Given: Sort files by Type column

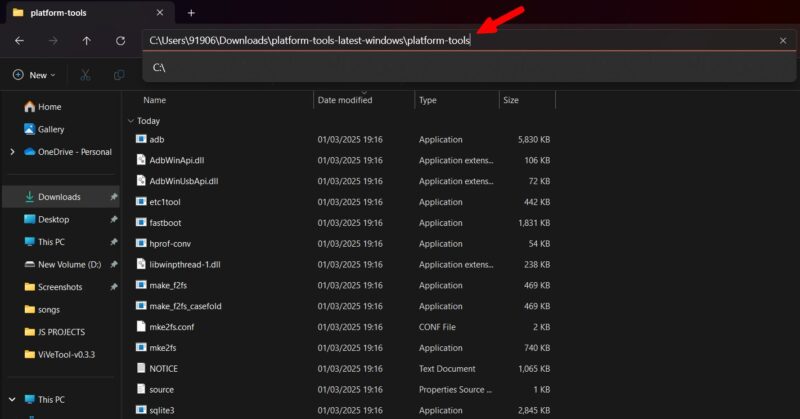Looking at the screenshot, I should click(x=428, y=100).
